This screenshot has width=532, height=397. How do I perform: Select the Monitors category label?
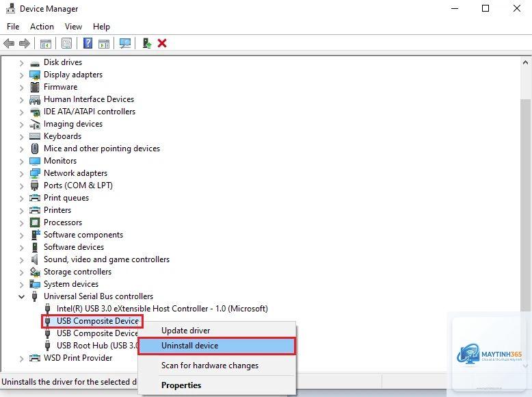60,161
